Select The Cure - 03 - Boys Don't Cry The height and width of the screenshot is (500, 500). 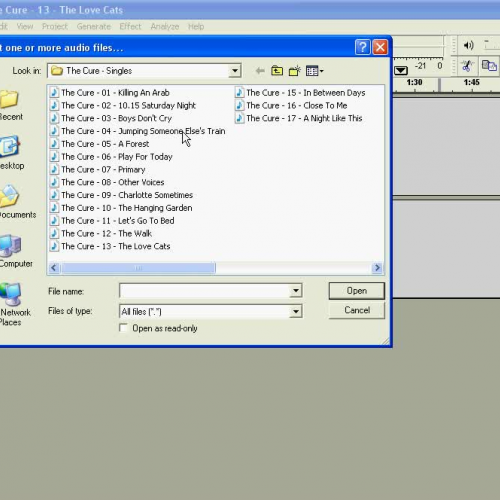pyautogui.click(x=111, y=118)
